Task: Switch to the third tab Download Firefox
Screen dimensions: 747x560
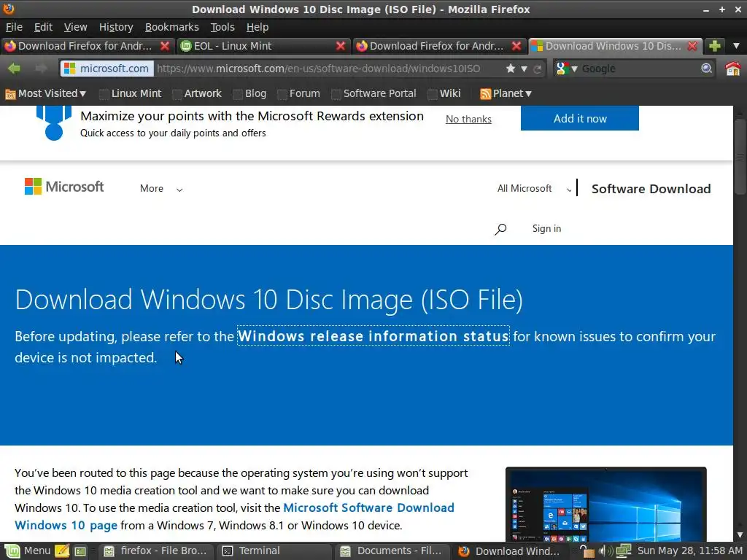Action: pyautogui.click(x=438, y=46)
